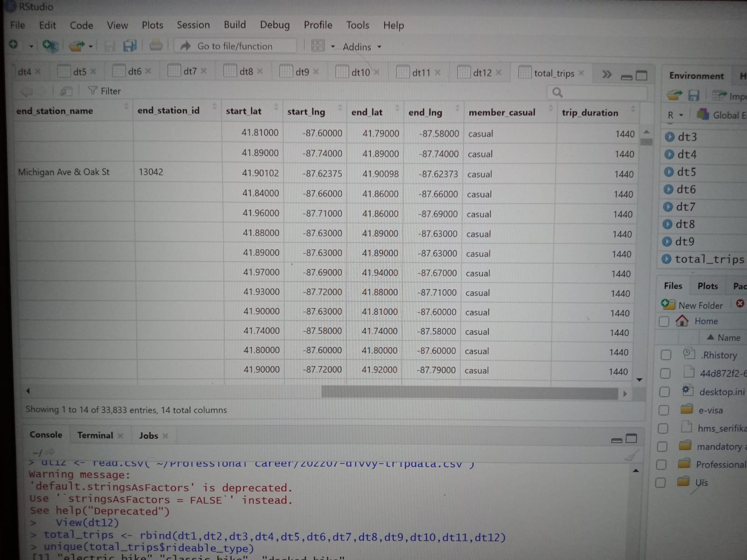The height and width of the screenshot is (560, 747).
Task: Switch to the Terminal tab
Action: coord(95,435)
